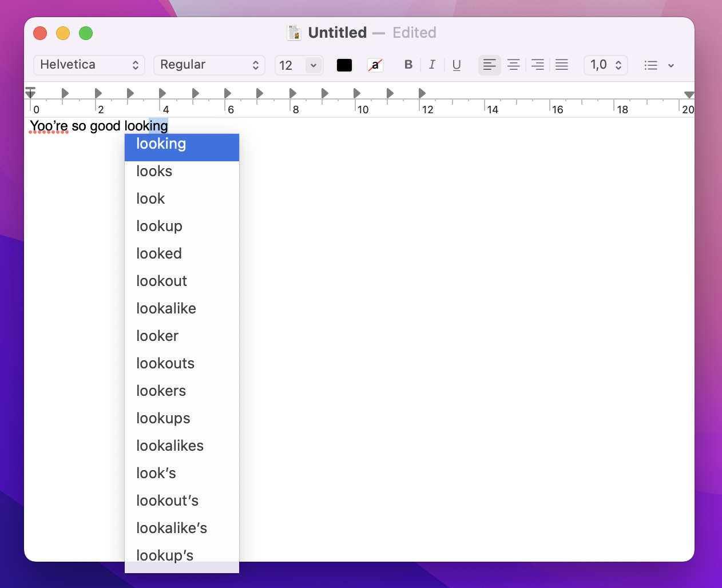
Task: Choose 'looker' in the completion popup
Action: click(182, 336)
